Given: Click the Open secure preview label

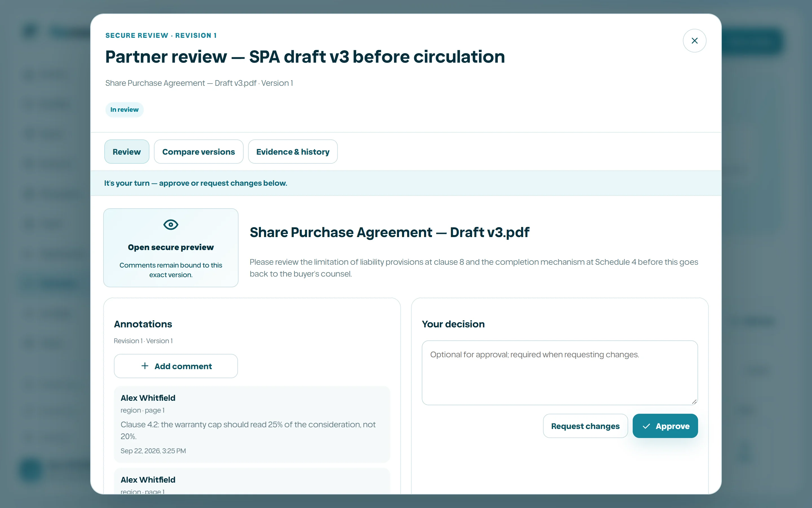Looking at the screenshot, I should tap(171, 247).
